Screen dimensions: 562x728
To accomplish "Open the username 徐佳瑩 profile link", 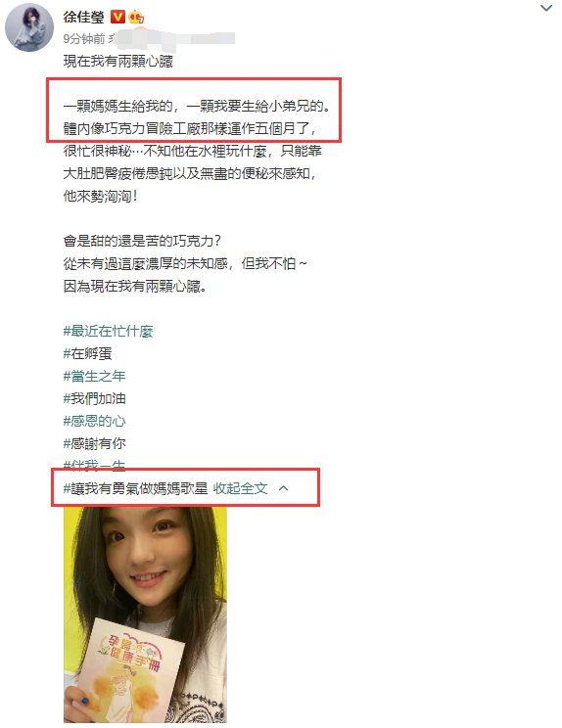I will (83, 18).
